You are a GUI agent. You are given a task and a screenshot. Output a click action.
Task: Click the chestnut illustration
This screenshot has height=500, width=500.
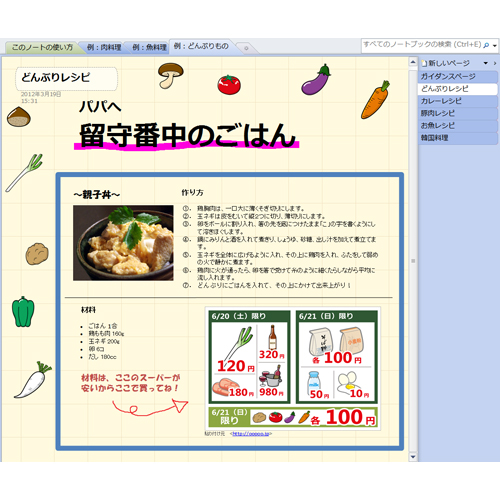[19, 117]
